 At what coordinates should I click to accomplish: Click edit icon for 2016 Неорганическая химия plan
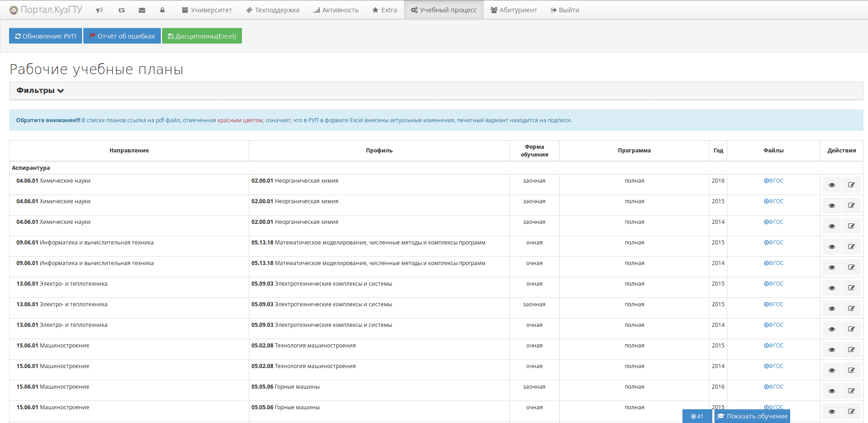pos(851,185)
